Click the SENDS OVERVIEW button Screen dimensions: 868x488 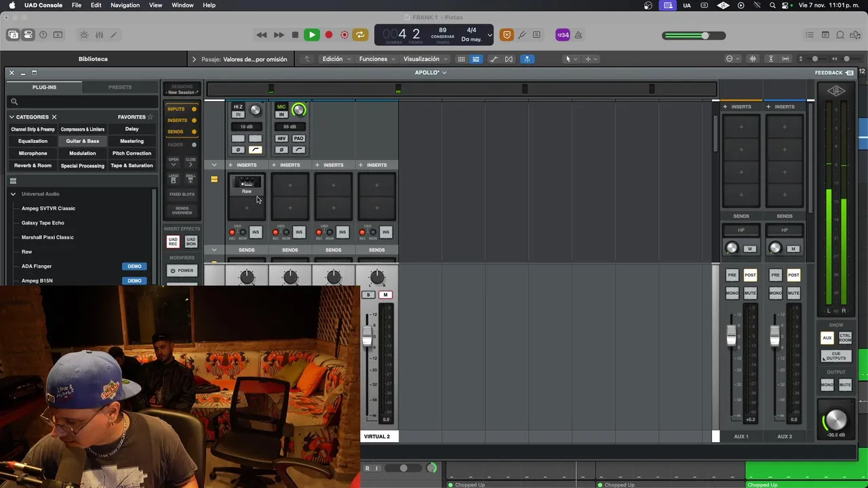click(182, 211)
